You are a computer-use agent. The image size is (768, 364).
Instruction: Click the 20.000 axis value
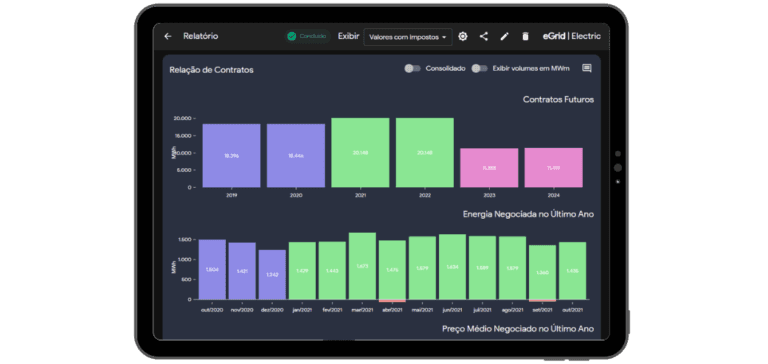(183, 119)
